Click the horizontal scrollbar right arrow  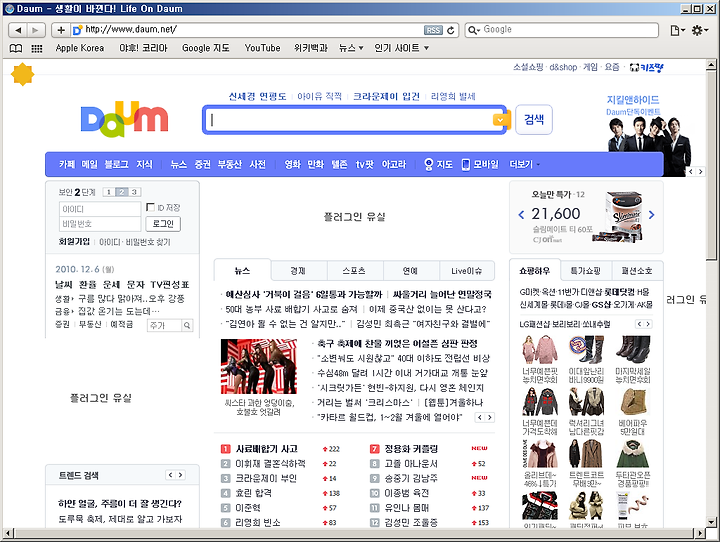pos(700,533)
